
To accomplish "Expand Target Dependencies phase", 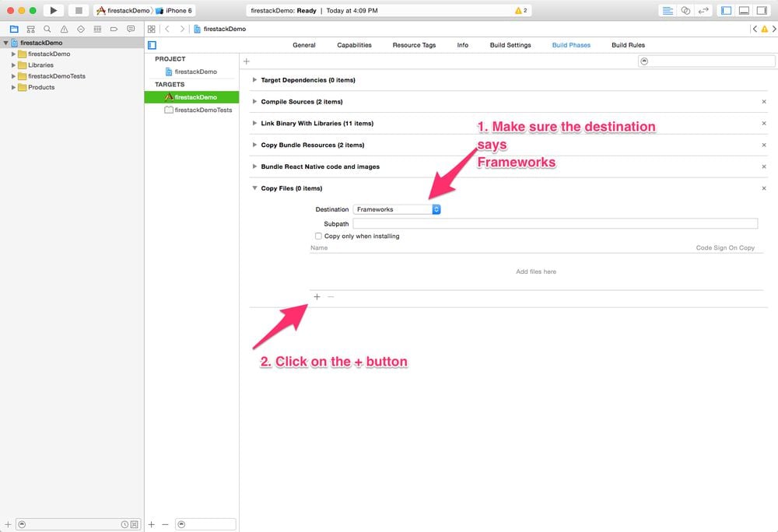I will click(254, 80).
